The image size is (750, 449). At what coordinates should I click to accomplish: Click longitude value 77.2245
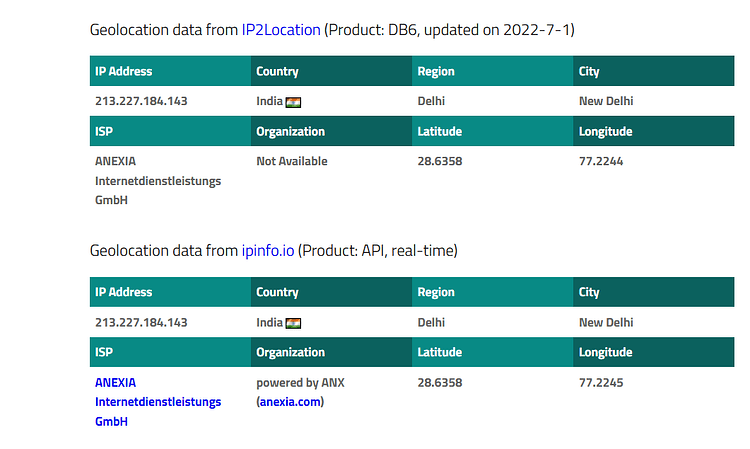pyautogui.click(x=601, y=383)
